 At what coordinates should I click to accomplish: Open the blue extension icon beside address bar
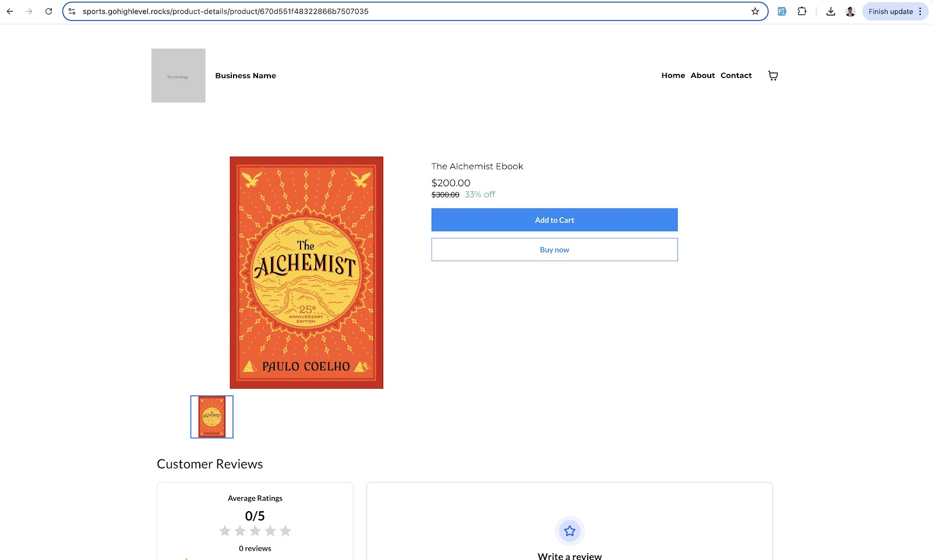tap(782, 11)
